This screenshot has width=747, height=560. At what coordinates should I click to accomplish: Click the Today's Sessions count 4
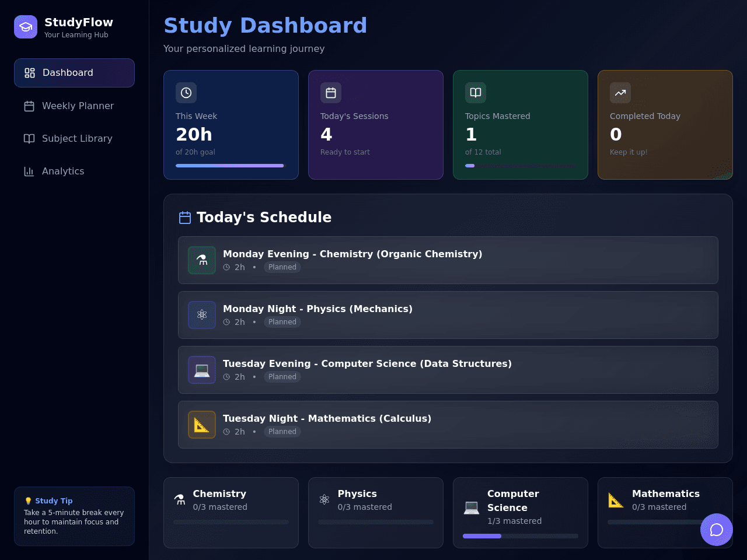click(326, 135)
